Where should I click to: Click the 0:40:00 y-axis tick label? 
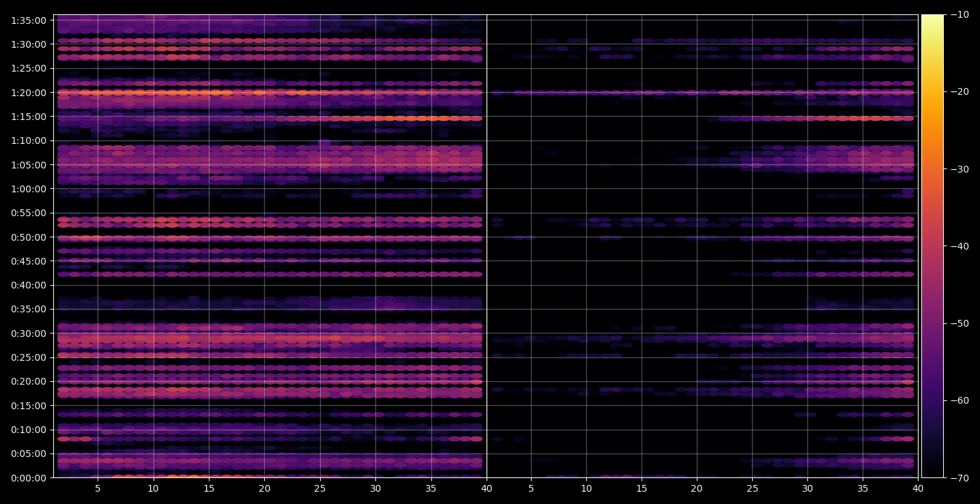[x=29, y=285]
